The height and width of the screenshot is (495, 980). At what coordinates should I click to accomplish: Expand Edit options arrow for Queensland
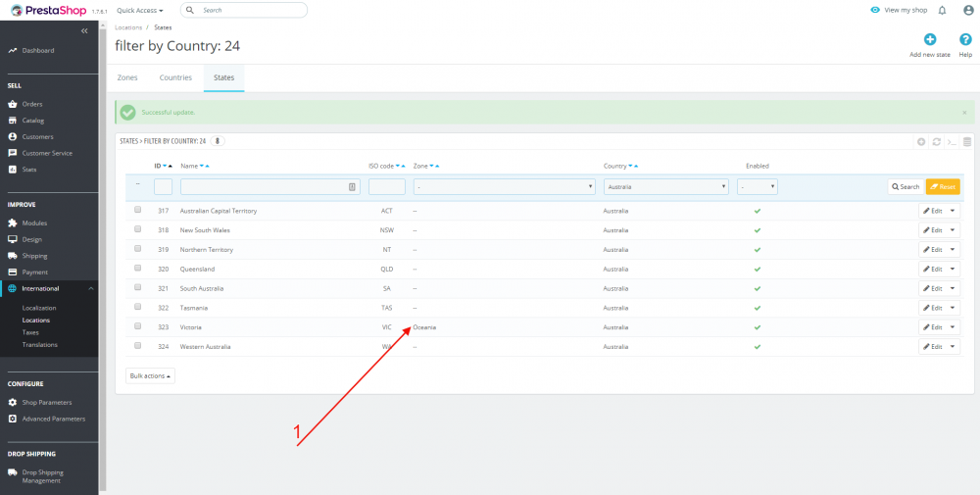[953, 269]
